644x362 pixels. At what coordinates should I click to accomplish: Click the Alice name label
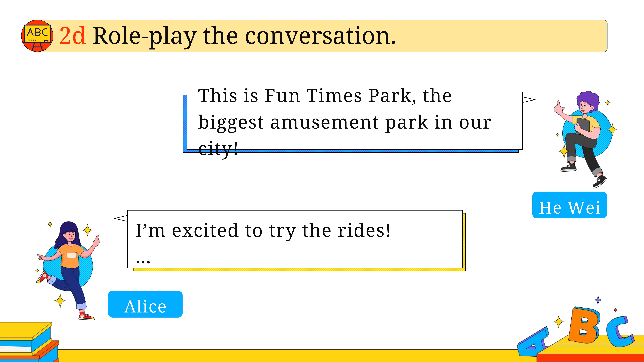coord(145,304)
